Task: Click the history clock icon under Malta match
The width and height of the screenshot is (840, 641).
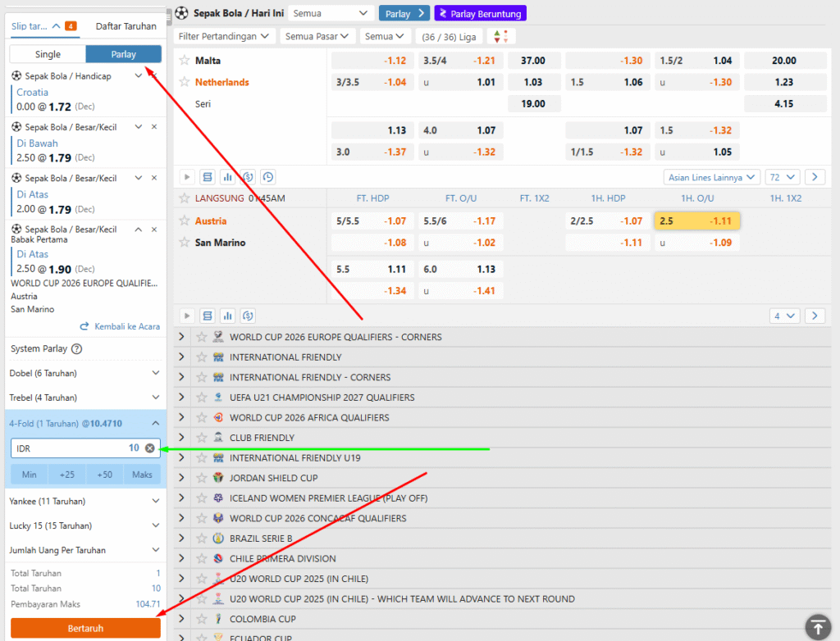Action: 268,177
